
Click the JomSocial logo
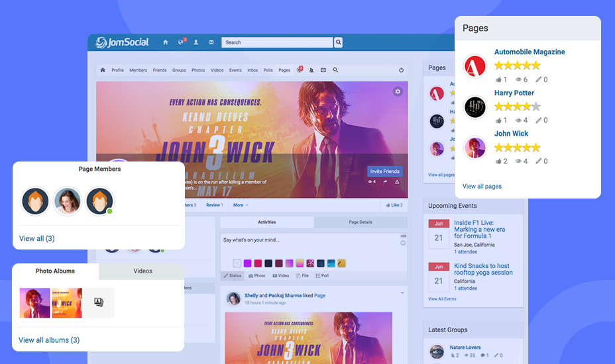pyautogui.click(x=122, y=42)
